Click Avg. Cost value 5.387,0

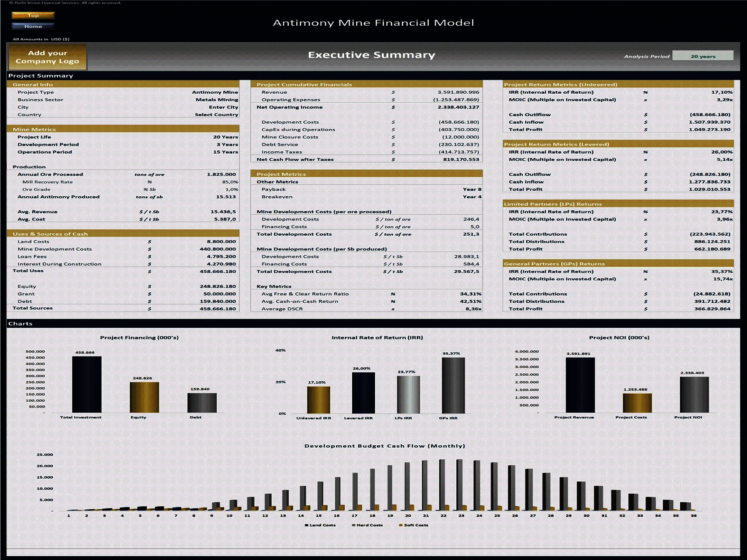point(225,219)
